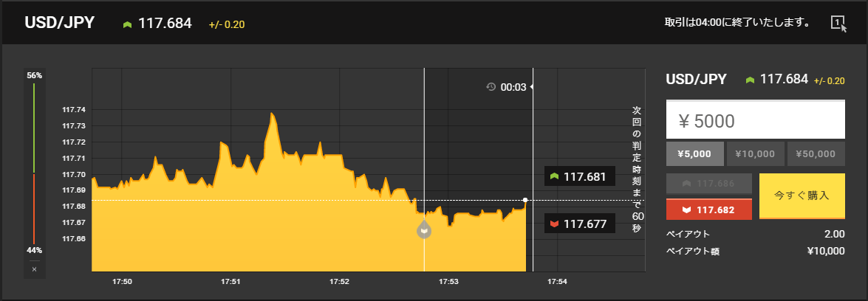The width and height of the screenshot is (868, 301).
Task: Click the red arrow 117.677 price tag
Action: (x=580, y=224)
